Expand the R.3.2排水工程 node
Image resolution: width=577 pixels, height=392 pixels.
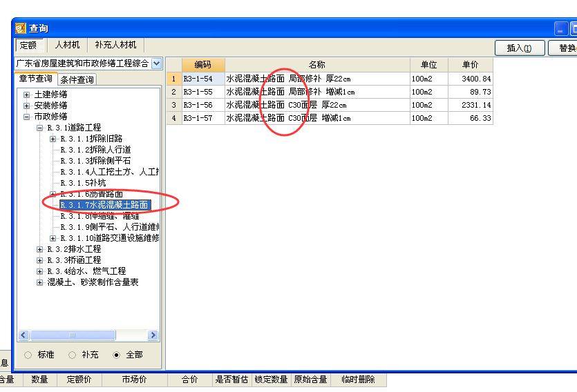(x=40, y=249)
